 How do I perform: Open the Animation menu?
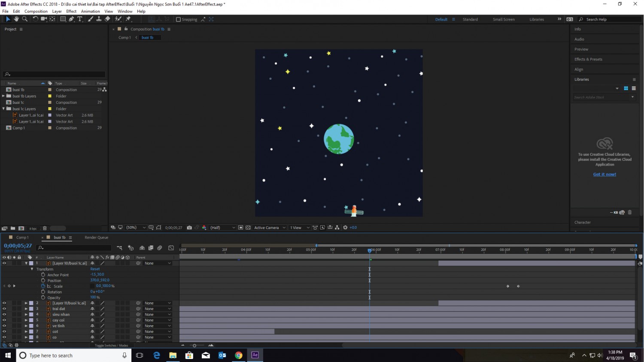90,11
